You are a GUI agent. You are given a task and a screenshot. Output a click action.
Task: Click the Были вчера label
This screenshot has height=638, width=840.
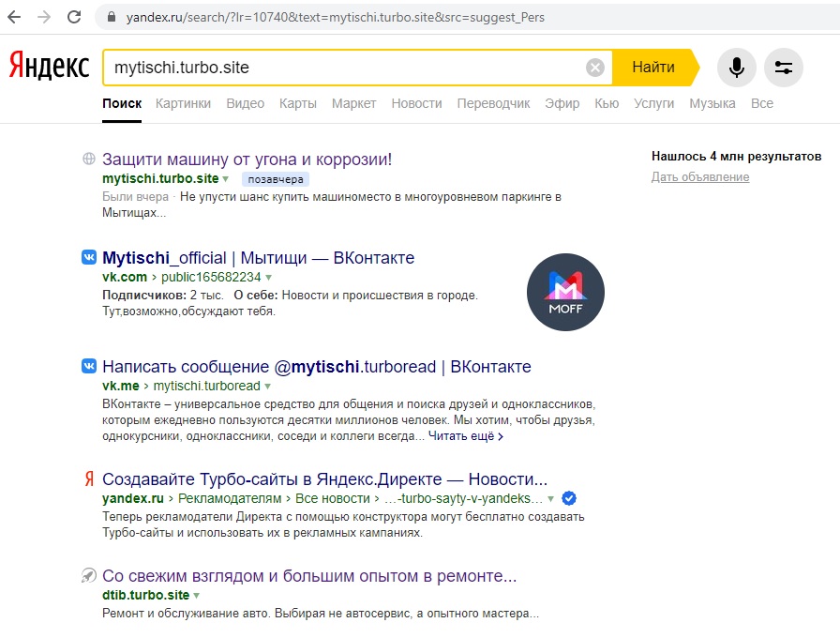pyautogui.click(x=136, y=197)
